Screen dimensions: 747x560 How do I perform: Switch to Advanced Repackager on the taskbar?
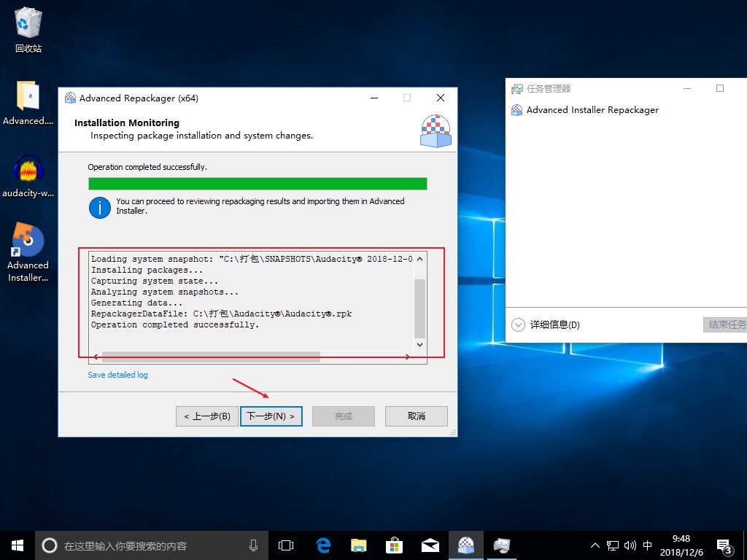click(x=466, y=545)
